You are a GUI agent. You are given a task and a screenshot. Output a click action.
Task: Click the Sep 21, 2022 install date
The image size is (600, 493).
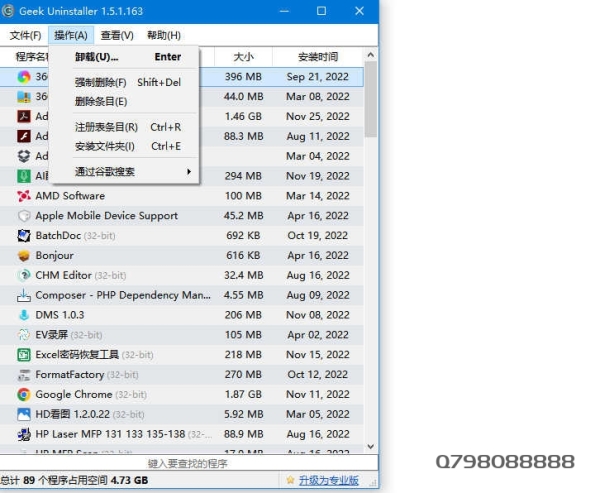click(318, 77)
